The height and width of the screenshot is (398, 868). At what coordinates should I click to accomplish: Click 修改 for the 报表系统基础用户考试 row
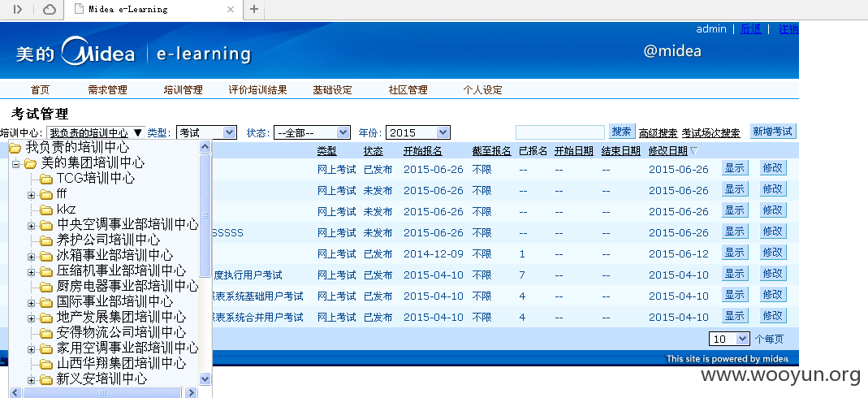773,295
